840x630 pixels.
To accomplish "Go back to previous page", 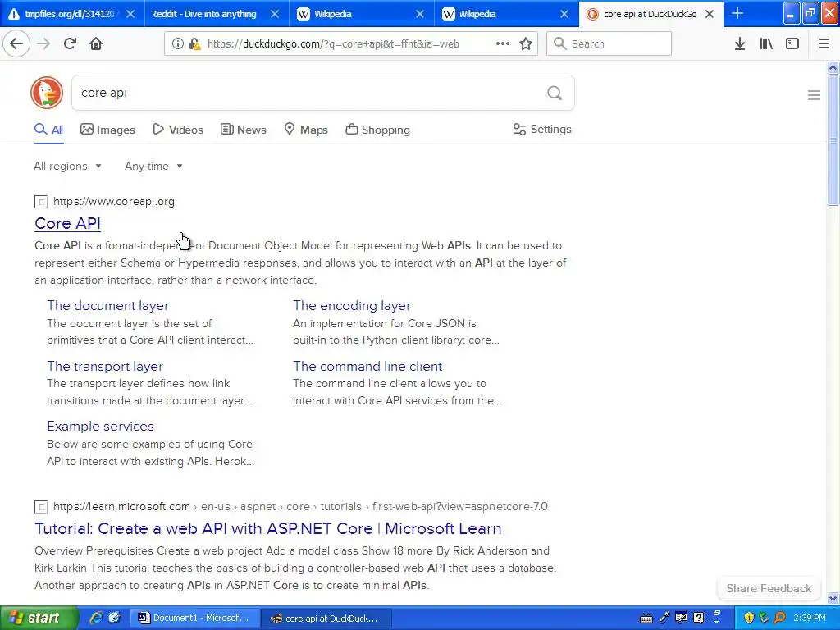I will [16, 43].
